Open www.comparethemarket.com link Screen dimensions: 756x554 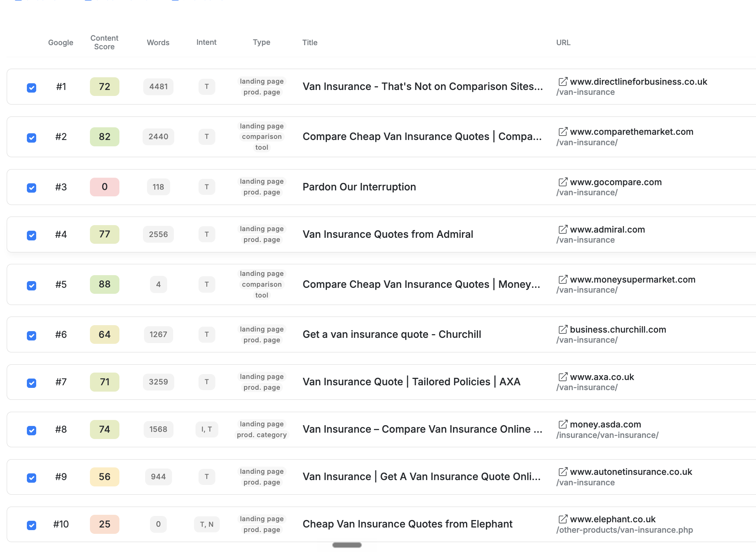(x=632, y=131)
